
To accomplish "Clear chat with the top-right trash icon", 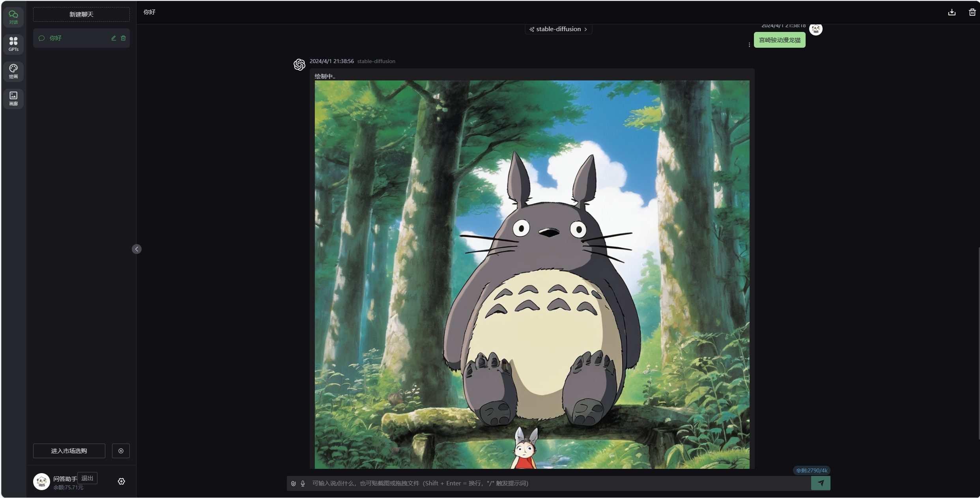I will (x=972, y=12).
